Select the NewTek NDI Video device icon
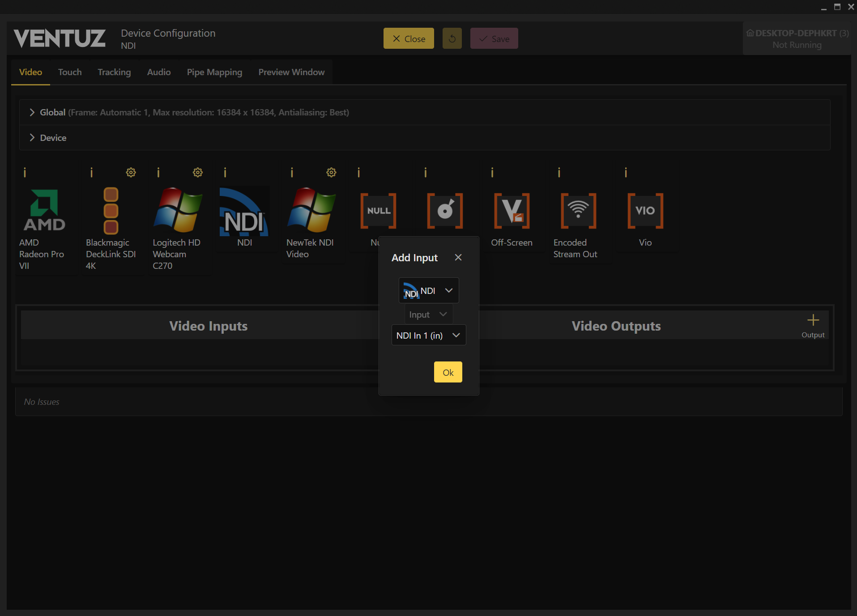This screenshot has width=857, height=616. tap(311, 210)
